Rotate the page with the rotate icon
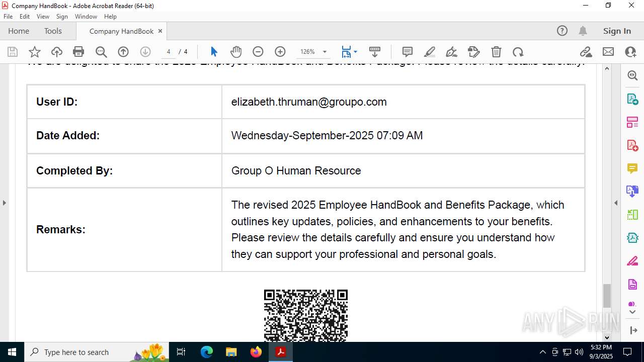Screen dimensions: 644x362 [x=518, y=52]
